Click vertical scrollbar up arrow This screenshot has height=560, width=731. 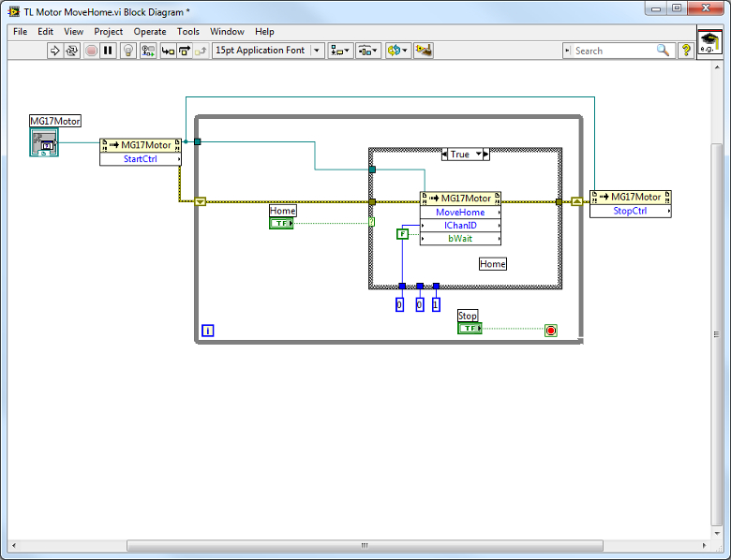pyautogui.click(x=717, y=67)
